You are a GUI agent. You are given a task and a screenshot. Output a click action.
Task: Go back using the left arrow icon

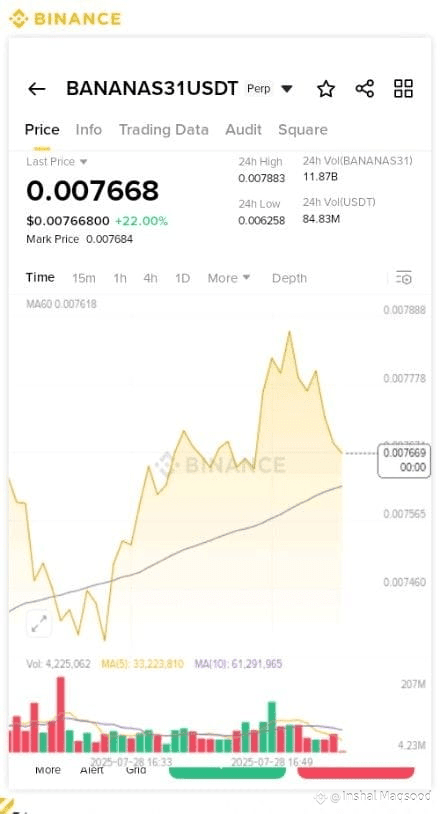tap(36, 89)
